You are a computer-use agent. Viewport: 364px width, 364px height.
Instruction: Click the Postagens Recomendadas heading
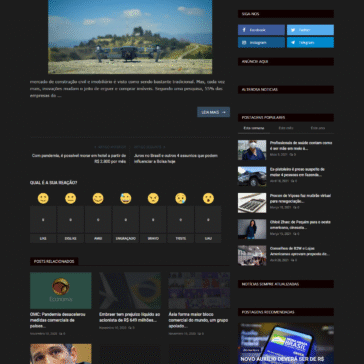268,312
